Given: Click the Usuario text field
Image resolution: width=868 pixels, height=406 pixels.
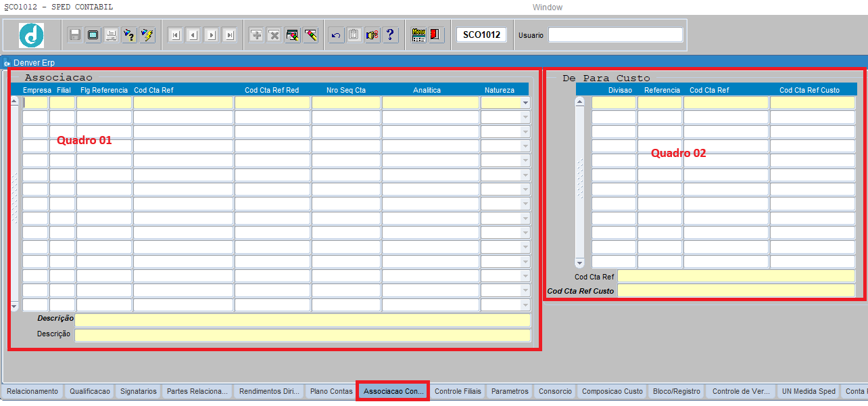Looking at the screenshot, I should tap(615, 35).
